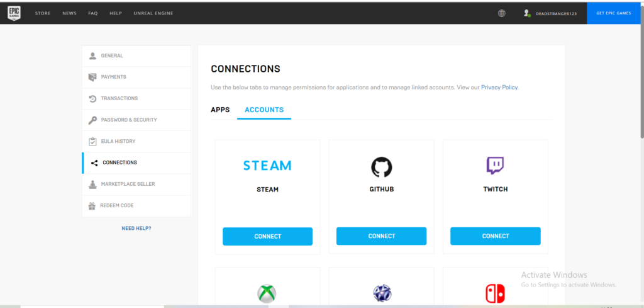Open the language globe icon

[501, 13]
